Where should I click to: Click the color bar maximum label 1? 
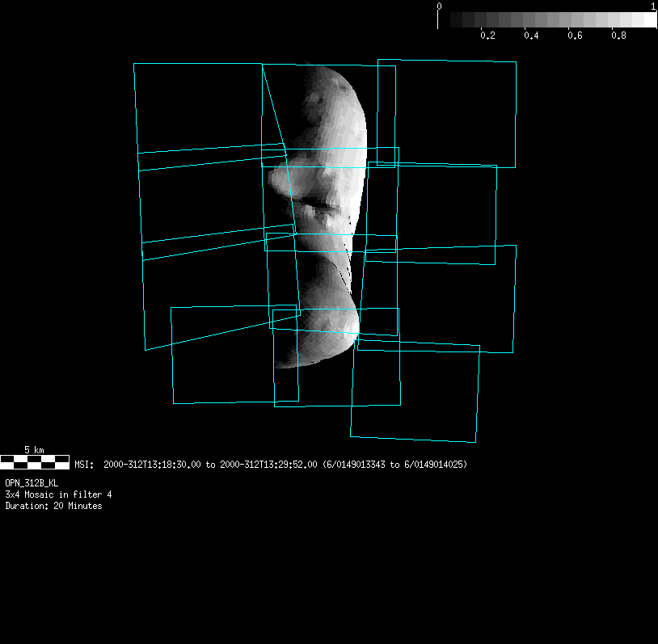click(653, 6)
